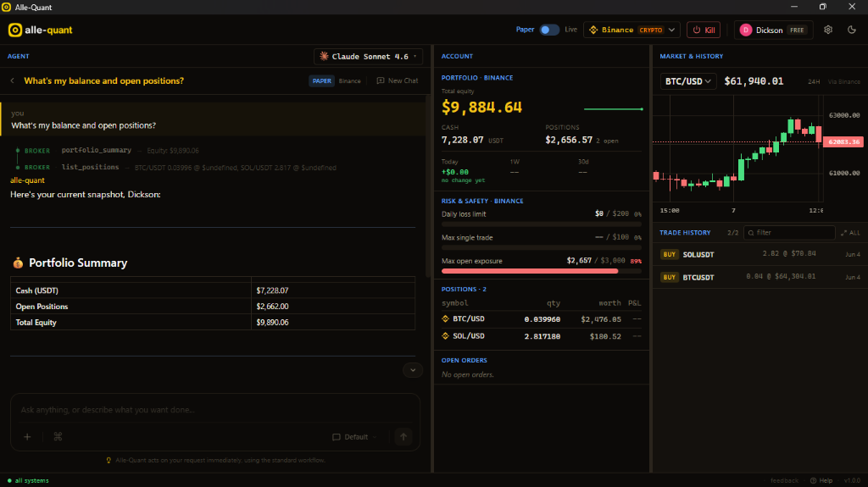Image resolution: width=868 pixels, height=487 pixels.
Task: Click the send arrow button
Action: pyautogui.click(x=403, y=437)
